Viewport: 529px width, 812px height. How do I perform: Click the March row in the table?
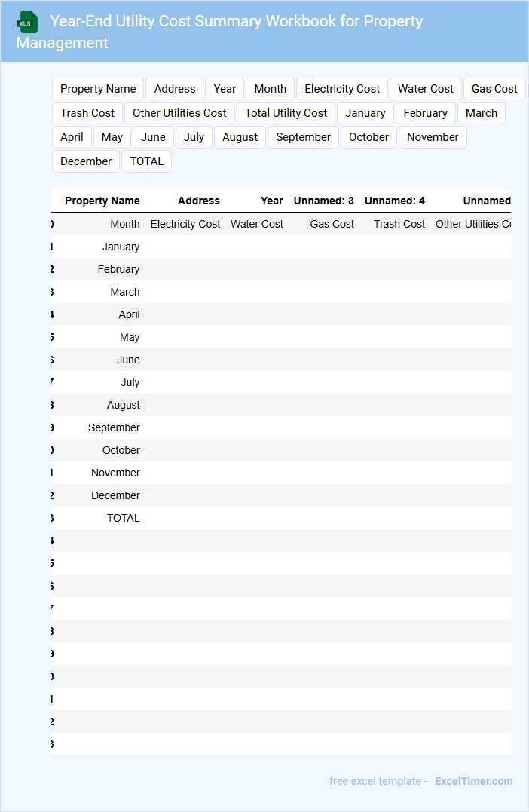coord(281,292)
